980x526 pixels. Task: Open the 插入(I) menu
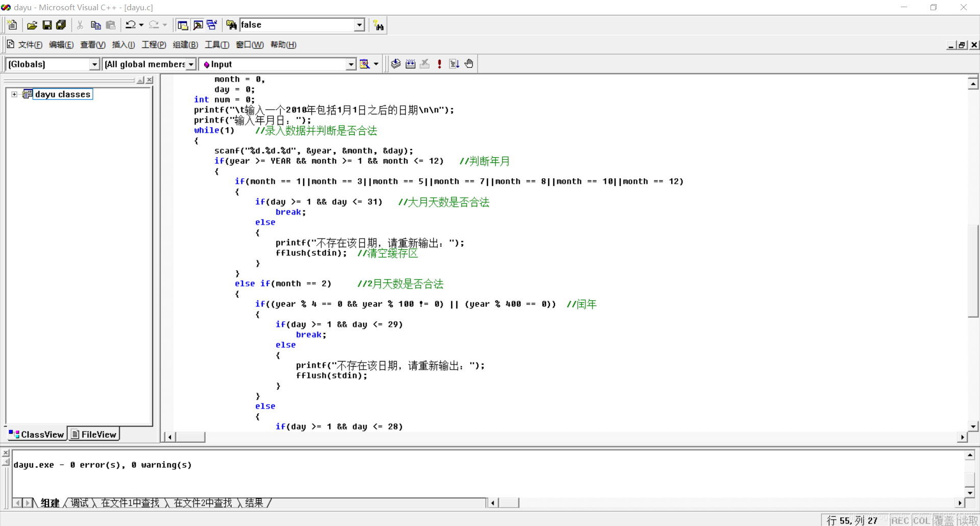click(x=124, y=45)
